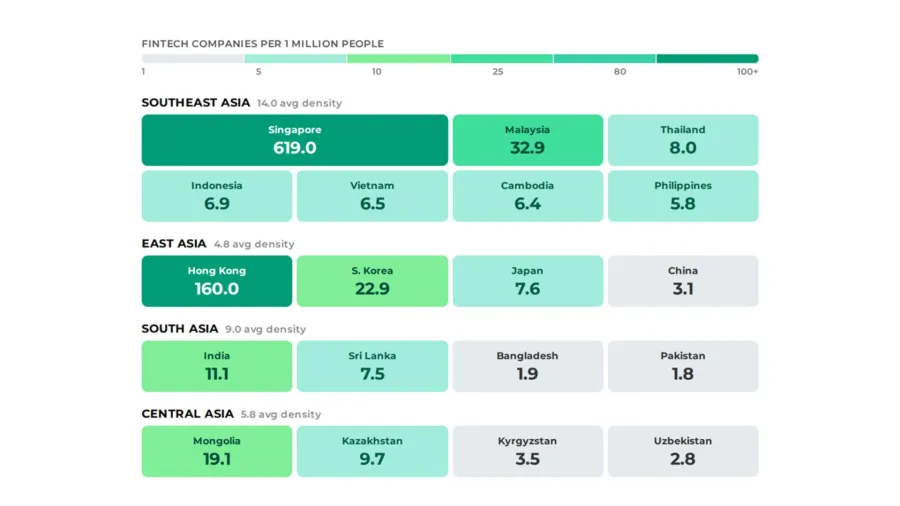Click the darkest green legend segment

707,59
